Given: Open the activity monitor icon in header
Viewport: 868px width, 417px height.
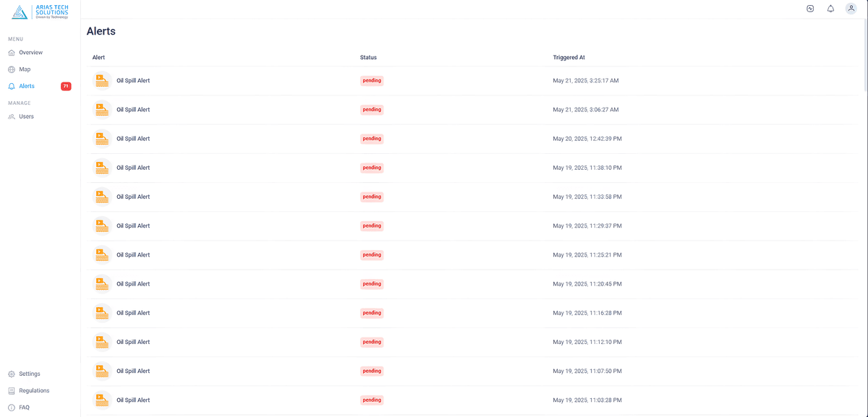Looking at the screenshot, I should (810, 9).
